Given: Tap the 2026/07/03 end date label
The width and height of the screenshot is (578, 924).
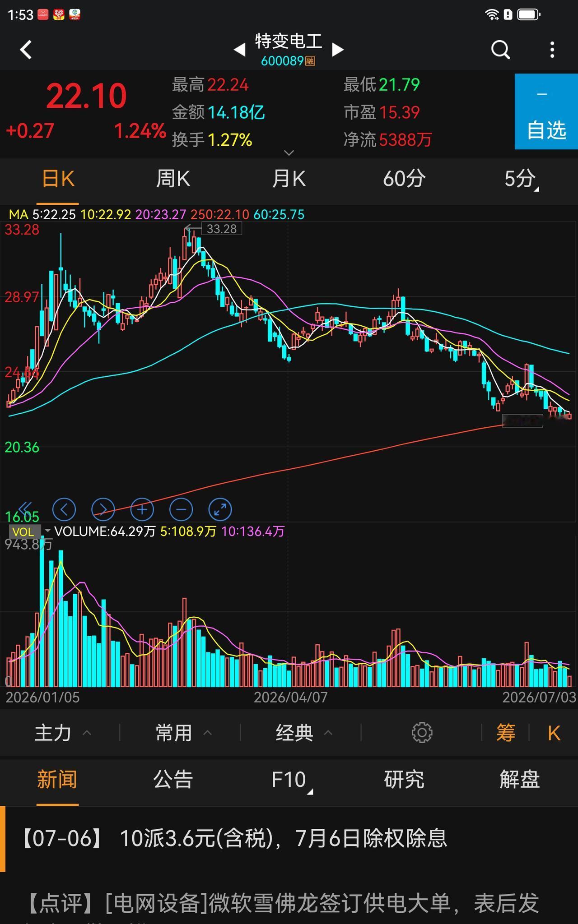Looking at the screenshot, I should click(539, 697).
